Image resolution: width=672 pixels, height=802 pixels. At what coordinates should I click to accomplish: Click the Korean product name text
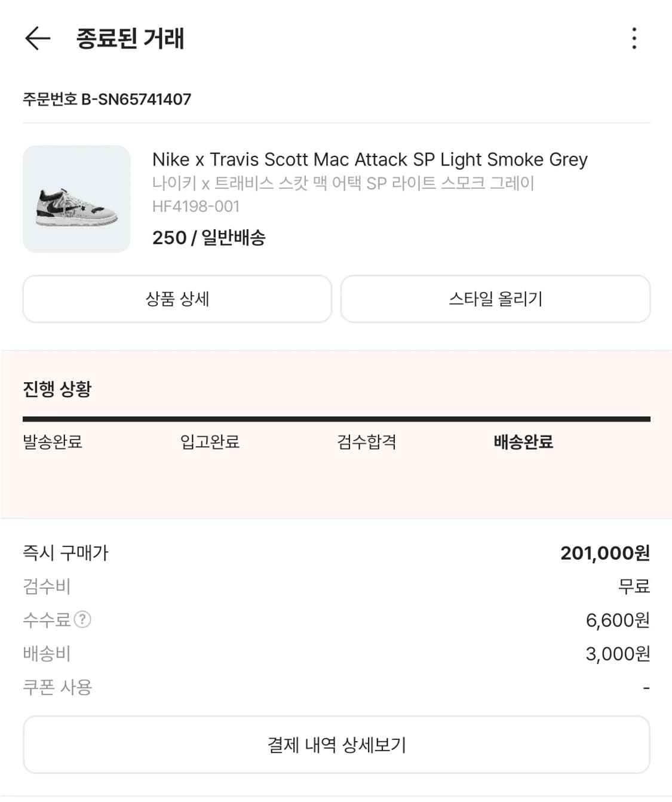[343, 183]
